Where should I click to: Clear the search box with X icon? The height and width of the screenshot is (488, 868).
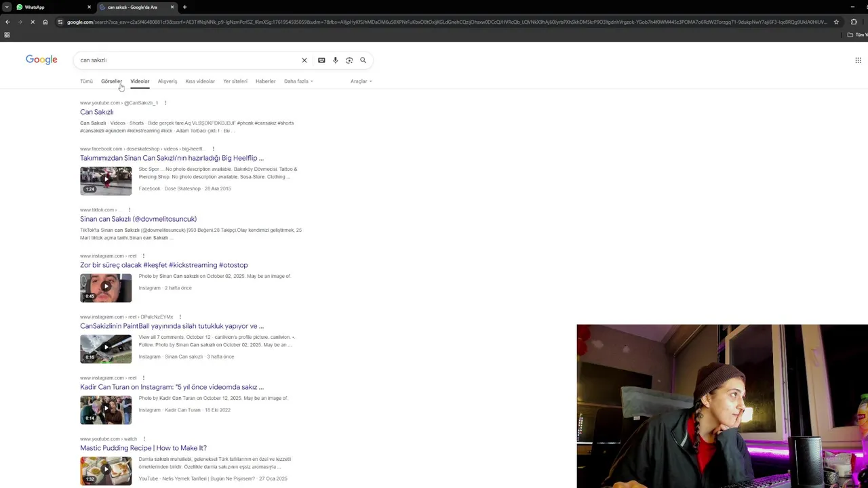(304, 60)
